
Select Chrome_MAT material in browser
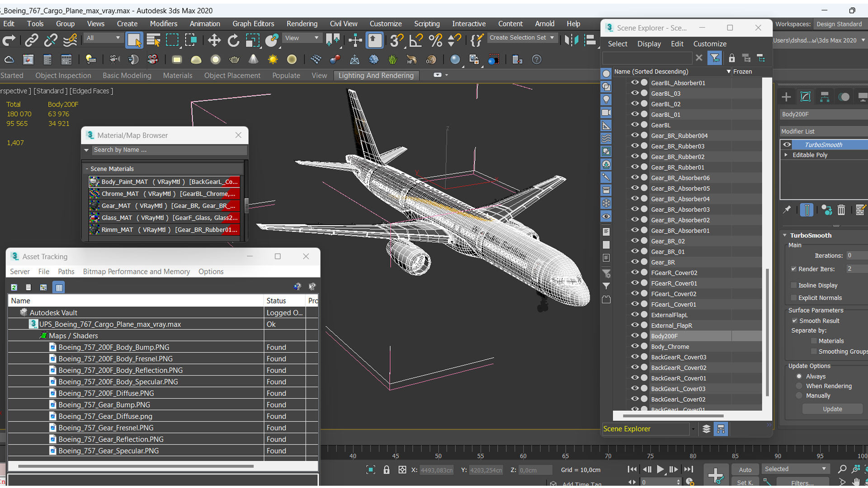click(164, 194)
